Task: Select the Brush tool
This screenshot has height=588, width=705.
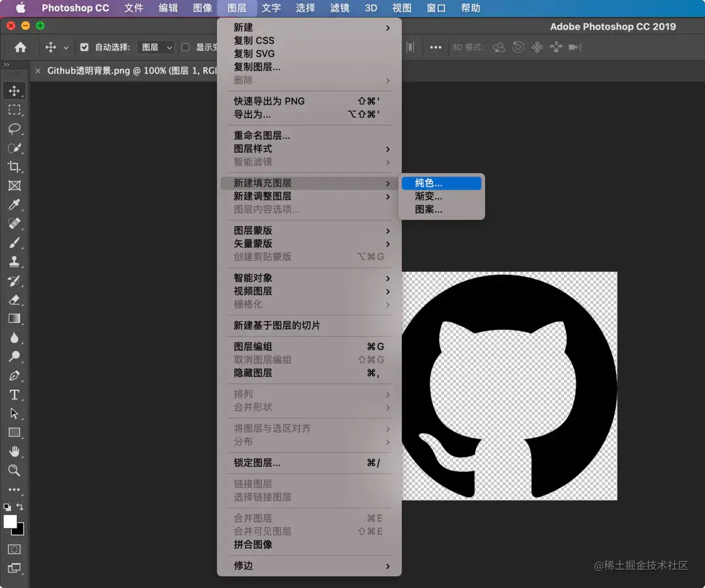Action: [15, 243]
